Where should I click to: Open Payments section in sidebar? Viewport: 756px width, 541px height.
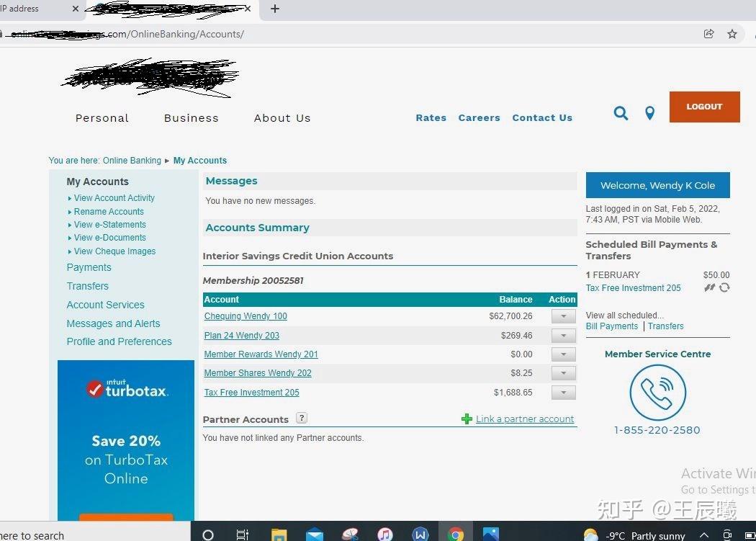[89, 267]
